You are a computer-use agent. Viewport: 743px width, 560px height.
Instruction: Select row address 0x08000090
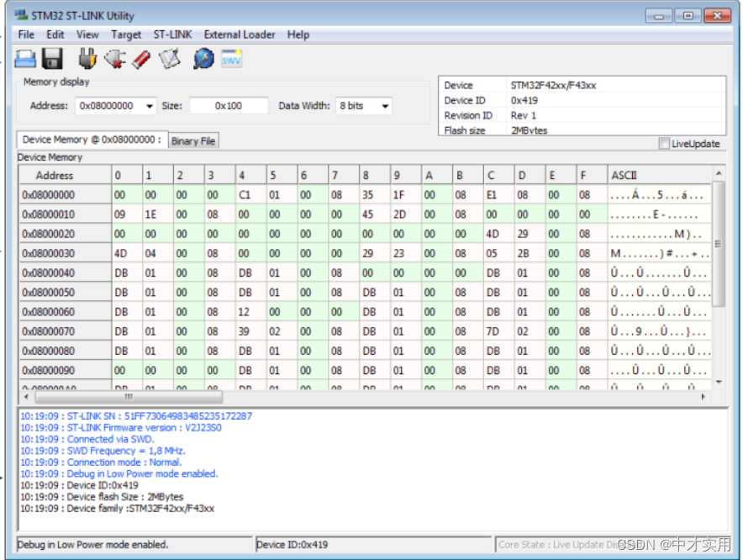click(65, 370)
